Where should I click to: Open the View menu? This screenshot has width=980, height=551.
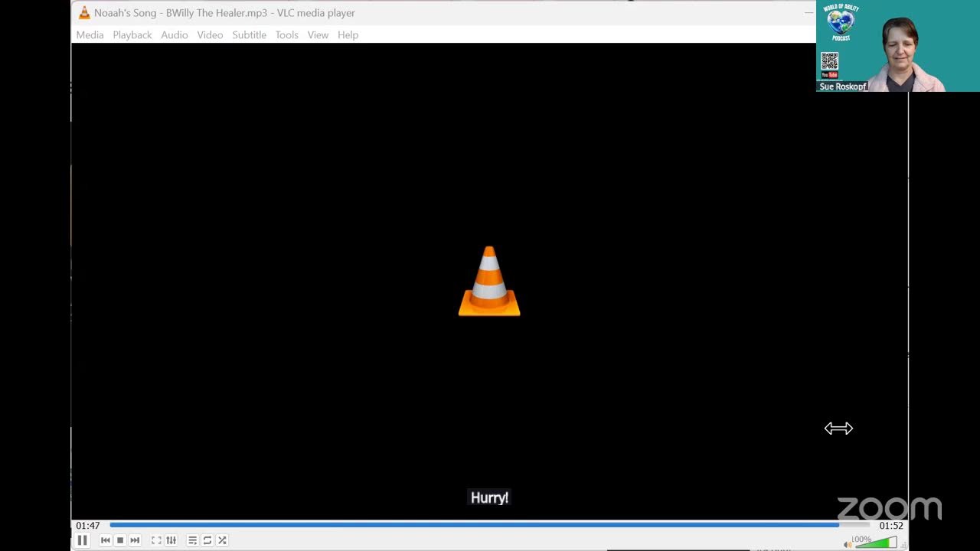point(318,35)
